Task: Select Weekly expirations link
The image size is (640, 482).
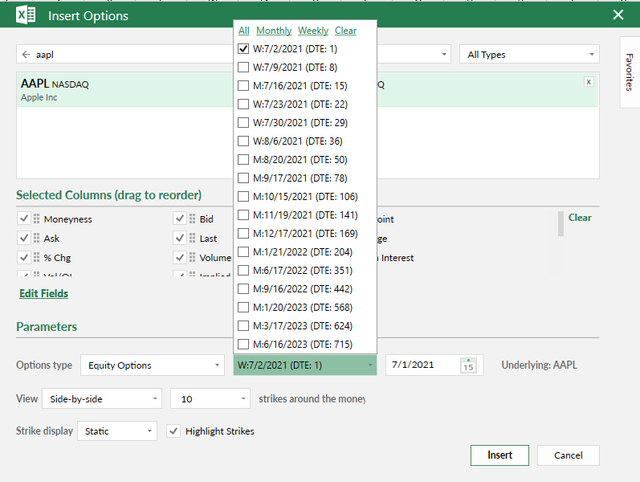Action: [x=313, y=31]
